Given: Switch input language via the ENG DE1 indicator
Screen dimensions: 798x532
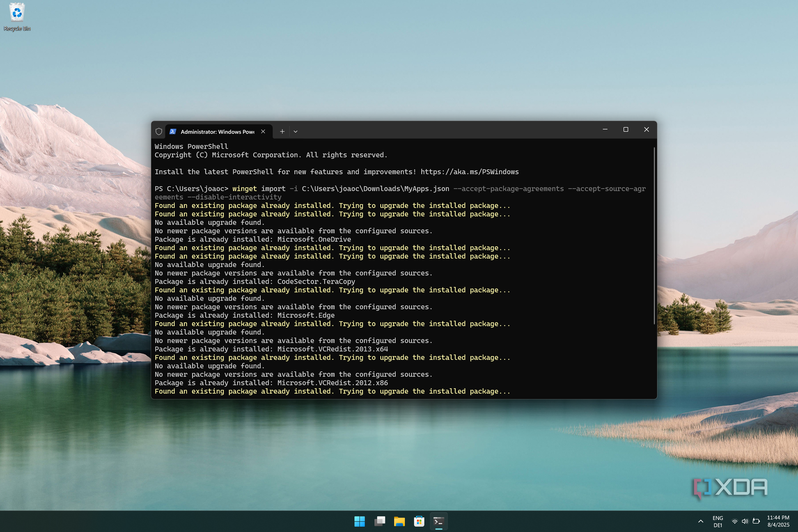Looking at the screenshot, I should [x=717, y=521].
